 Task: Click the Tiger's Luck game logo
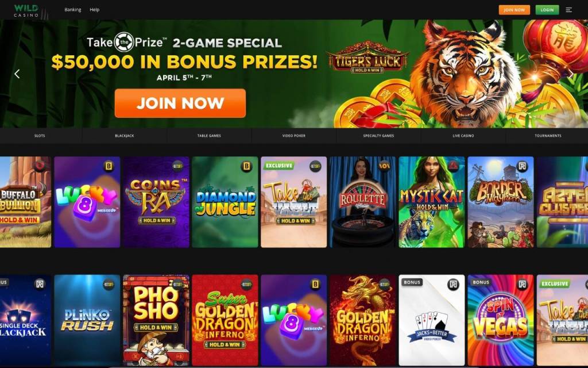[367, 59]
